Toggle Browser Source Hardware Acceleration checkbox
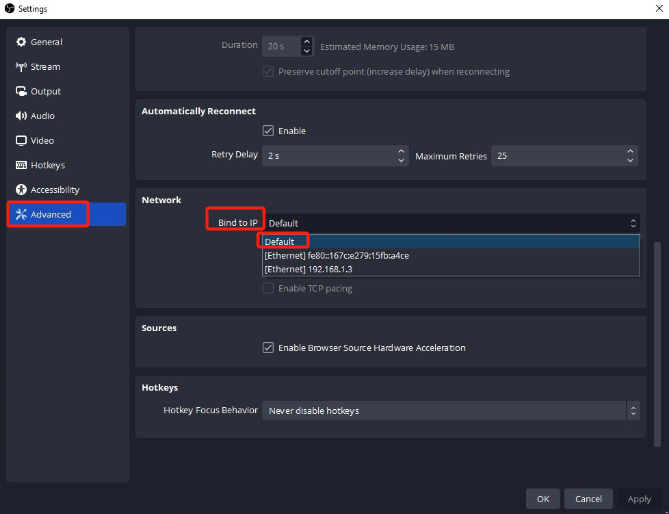Viewport: 669px width, 514px height. pyautogui.click(x=268, y=348)
